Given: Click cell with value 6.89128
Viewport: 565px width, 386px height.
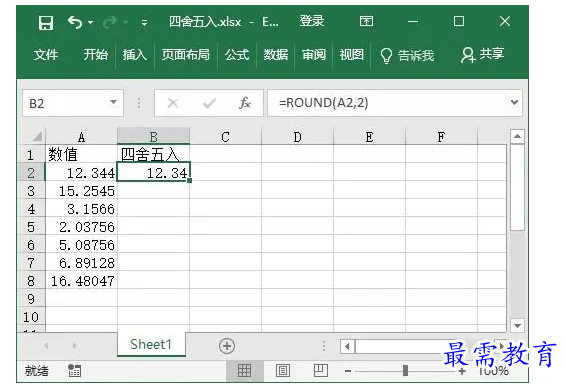Looking at the screenshot, I should pos(81,263).
